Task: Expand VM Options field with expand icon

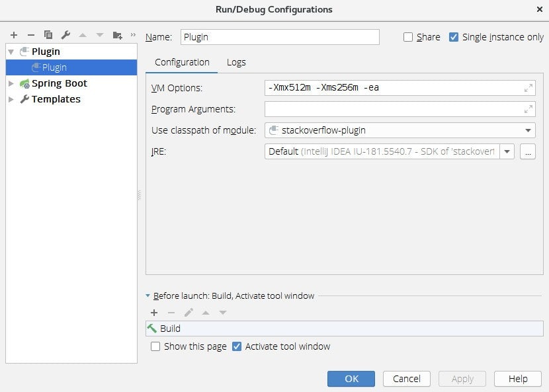Action: click(x=528, y=88)
